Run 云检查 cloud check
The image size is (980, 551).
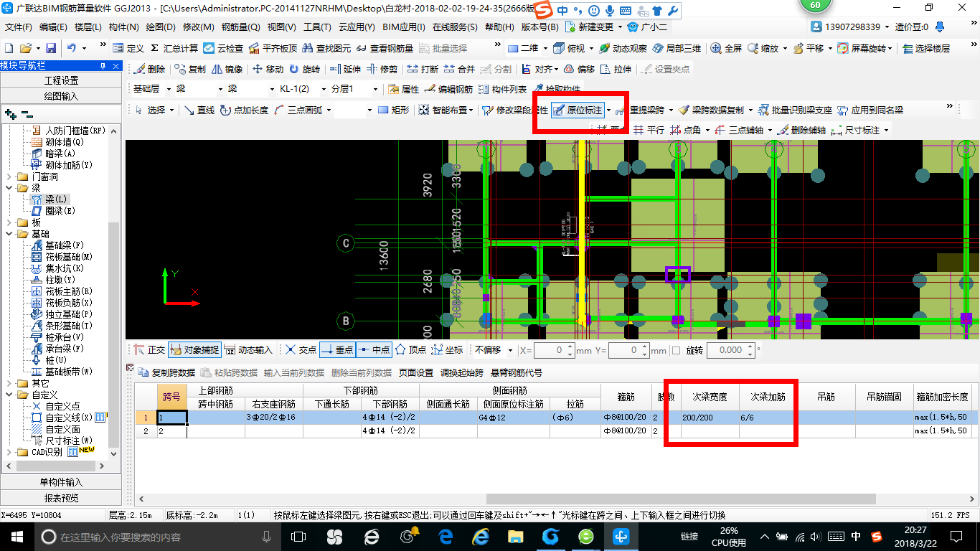[223, 48]
